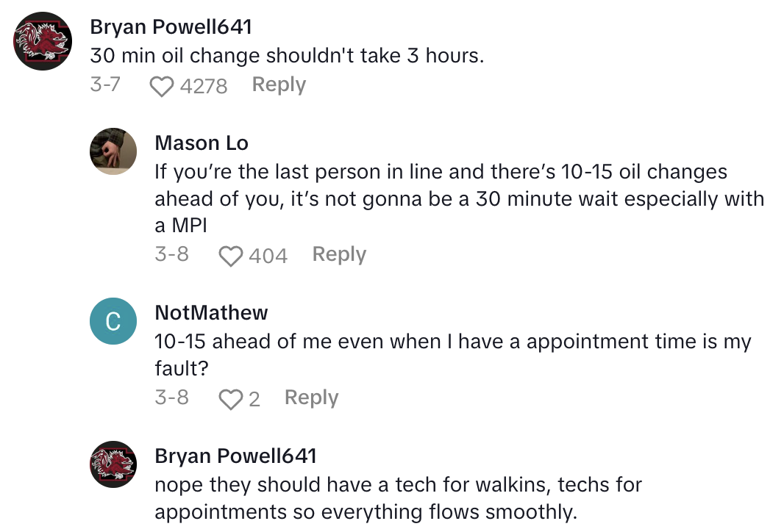Tap the heart on Mason Lo's reply
The height and width of the screenshot is (532, 784).
pyautogui.click(x=231, y=256)
